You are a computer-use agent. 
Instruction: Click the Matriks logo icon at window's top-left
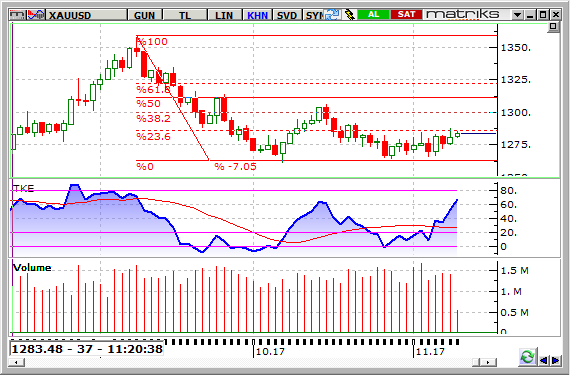pyautogui.click(x=18, y=15)
